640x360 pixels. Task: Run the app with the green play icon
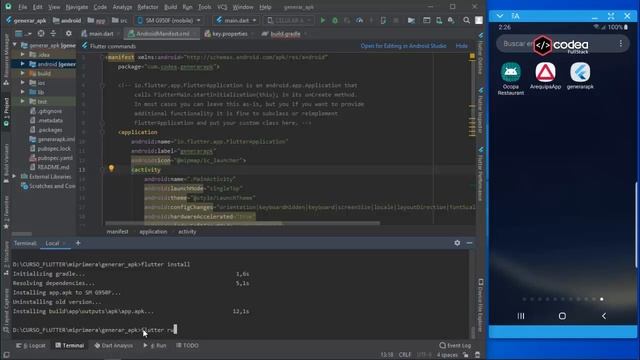click(x=322, y=20)
